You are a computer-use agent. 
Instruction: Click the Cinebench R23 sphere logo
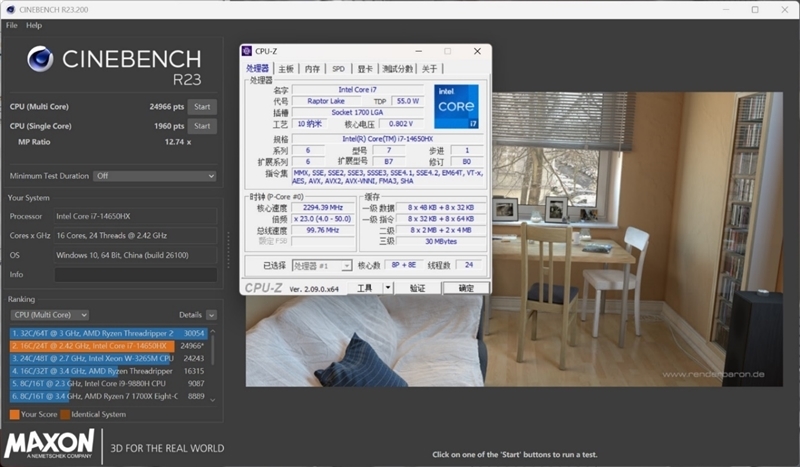pos(40,59)
